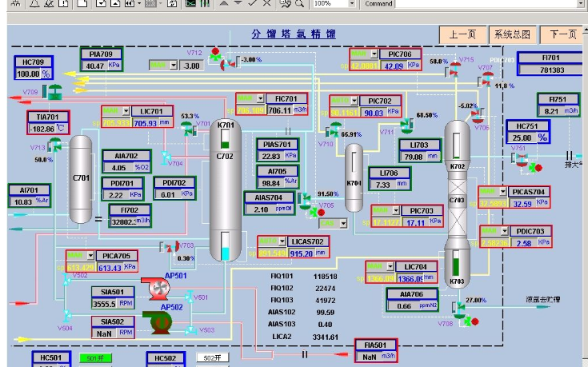Open the trend chart toolbar icon

pyautogui.click(x=191, y=3)
